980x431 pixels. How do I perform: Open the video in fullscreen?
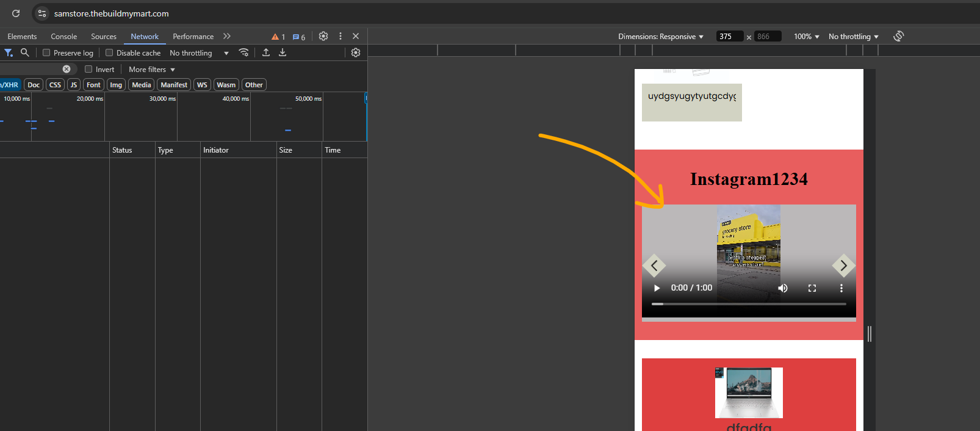coord(812,288)
